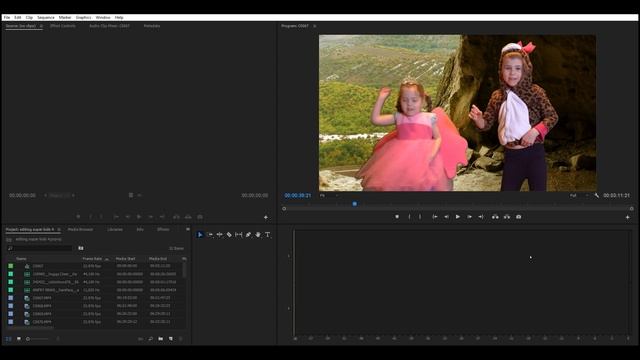Sort by Media Start column header
This screenshot has height=360, width=640.
pyautogui.click(x=125, y=259)
